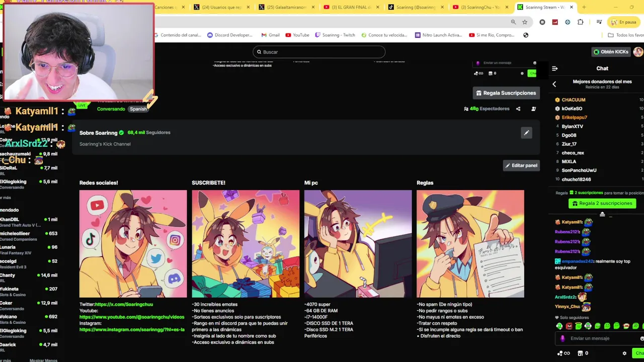Open Volcano channel in sidebar
Viewport: 644px width, 362px height.
(29, 319)
